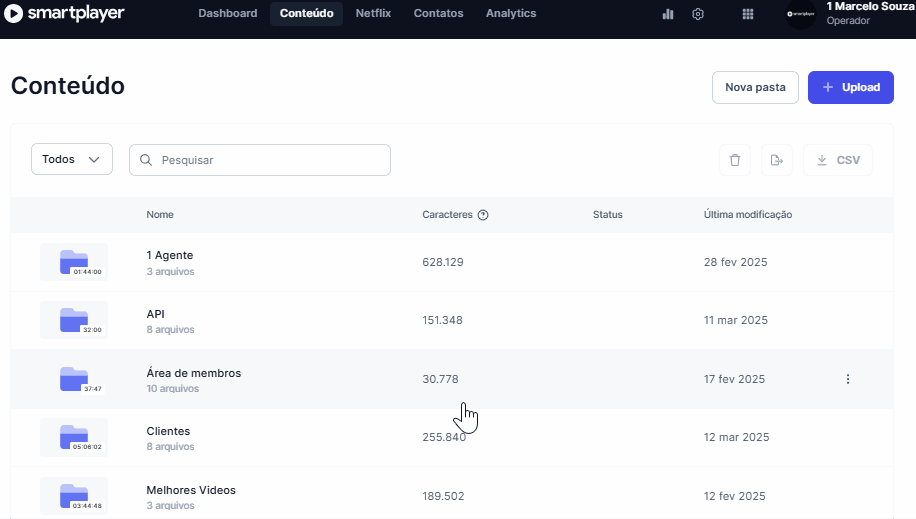This screenshot has height=519, width=916.
Task: Click the Caracteres help question icon
Action: point(483,215)
